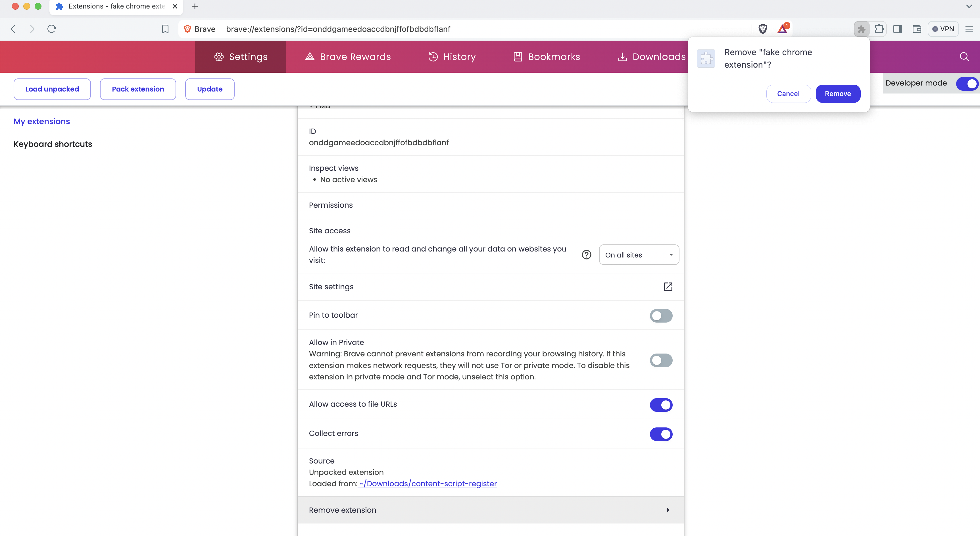This screenshot has height=536, width=980.
Task: Search extensions with magnifier icon
Action: pyautogui.click(x=964, y=57)
